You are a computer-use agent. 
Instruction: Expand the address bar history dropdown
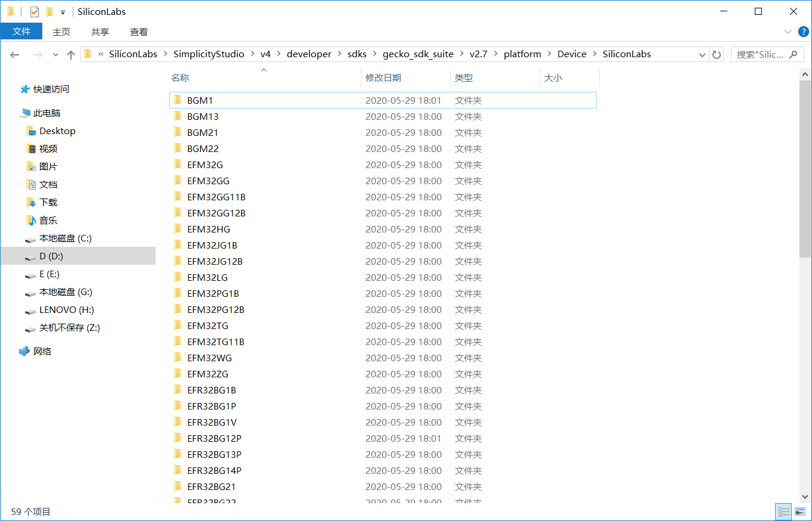[702, 54]
